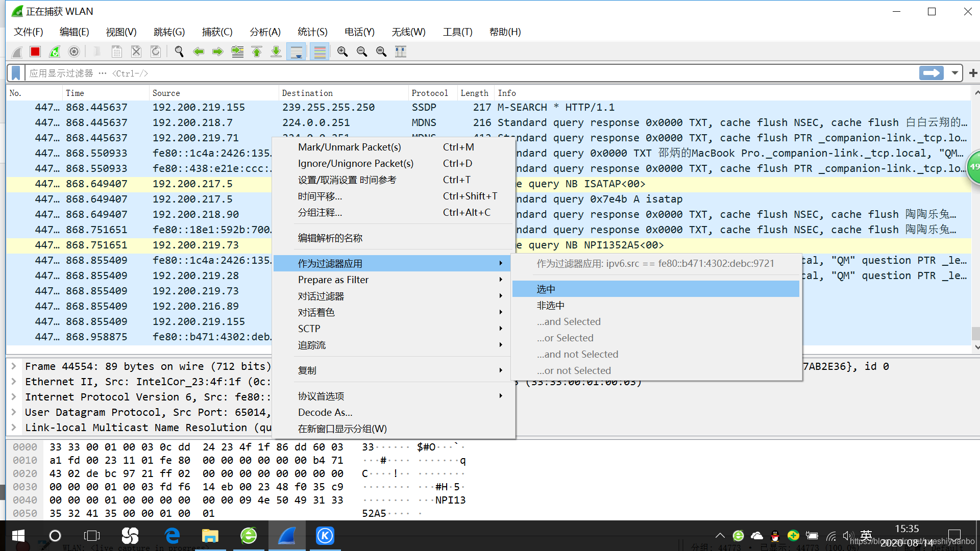Stop the packet capture with red square
980x551 pixels.
[x=35, y=52]
